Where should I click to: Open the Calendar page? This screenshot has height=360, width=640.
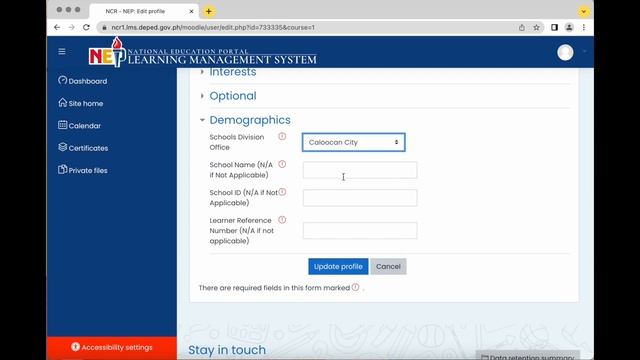[x=80, y=125]
